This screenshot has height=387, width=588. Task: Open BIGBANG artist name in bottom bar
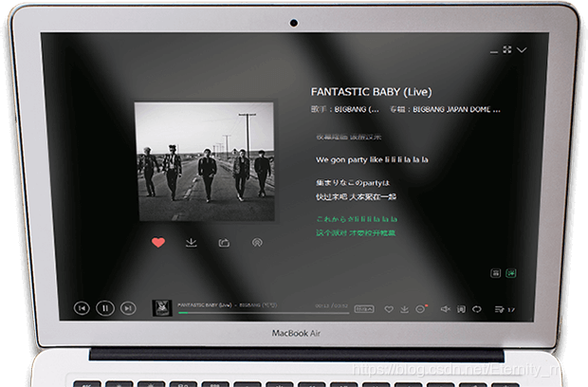258,304
